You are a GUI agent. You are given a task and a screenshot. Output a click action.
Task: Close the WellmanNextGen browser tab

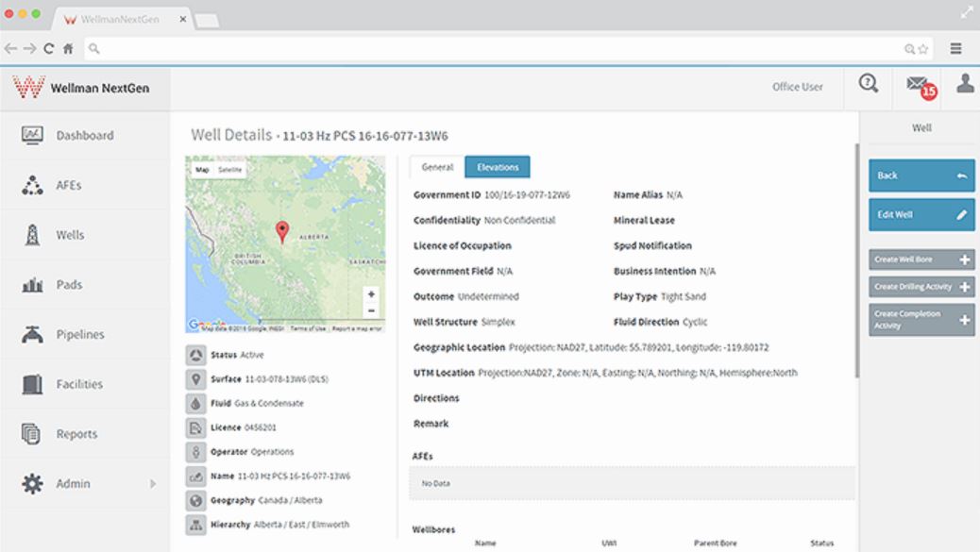click(x=182, y=20)
